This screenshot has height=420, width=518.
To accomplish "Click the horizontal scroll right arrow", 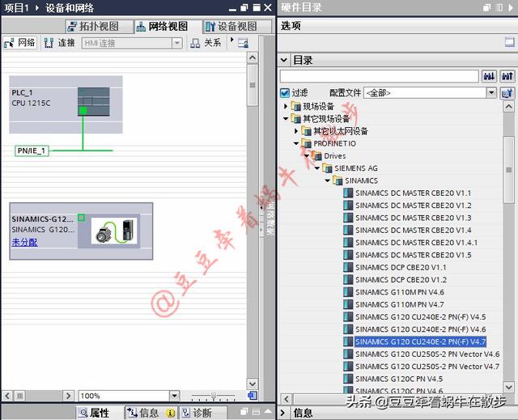I will point(68,396).
